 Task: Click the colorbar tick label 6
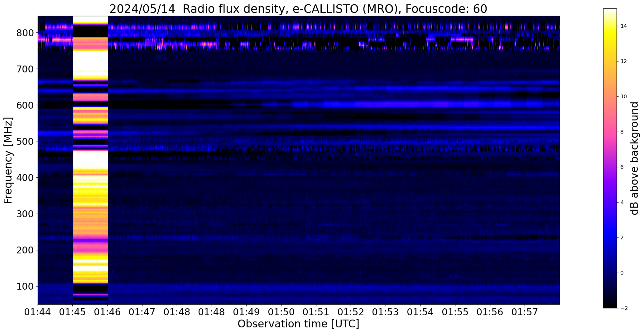point(622,167)
